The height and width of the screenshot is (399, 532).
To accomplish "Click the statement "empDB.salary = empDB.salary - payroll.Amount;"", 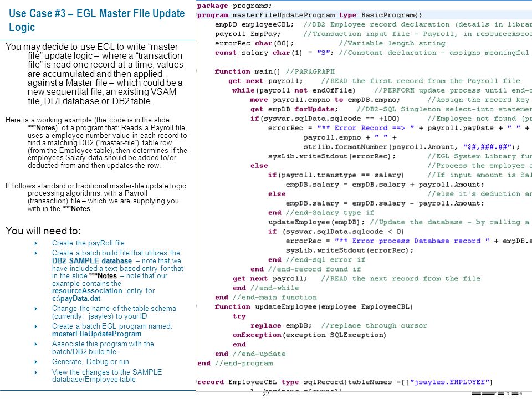I will click(385, 203).
